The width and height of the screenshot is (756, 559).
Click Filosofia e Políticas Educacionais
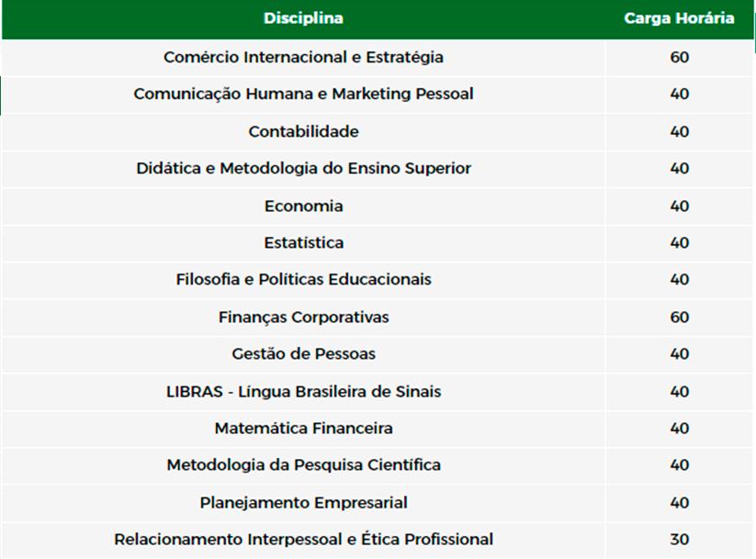click(303, 279)
